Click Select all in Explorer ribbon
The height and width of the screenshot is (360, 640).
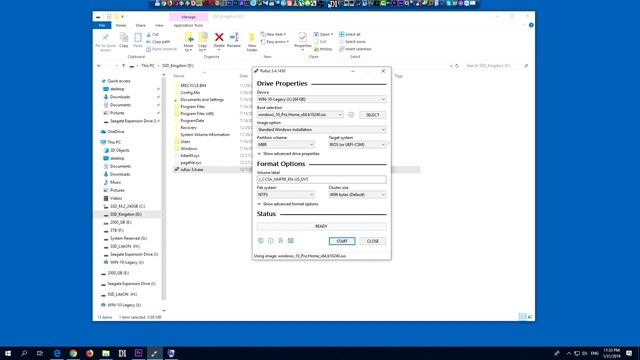pyautogui.click(x=350, y=34)
